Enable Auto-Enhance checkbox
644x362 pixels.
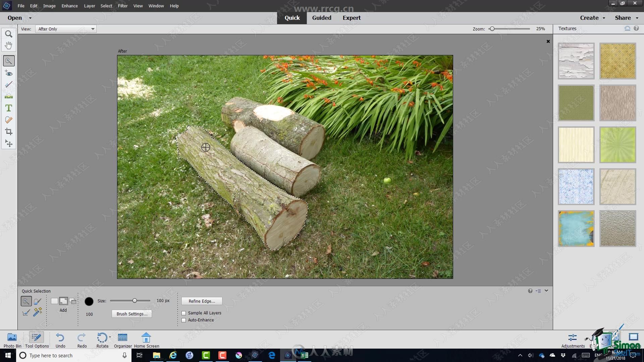coord(184,319)
